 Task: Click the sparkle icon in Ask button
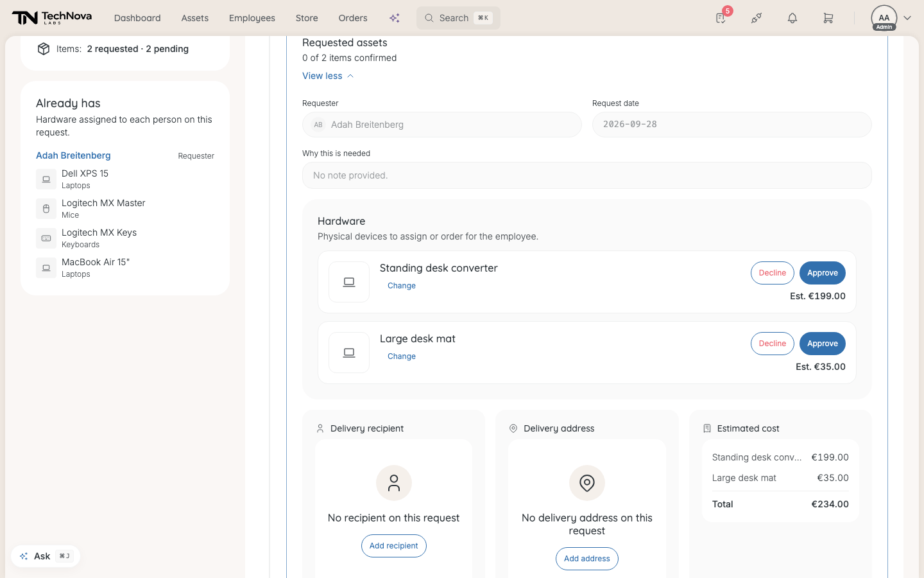coord(24,556)
